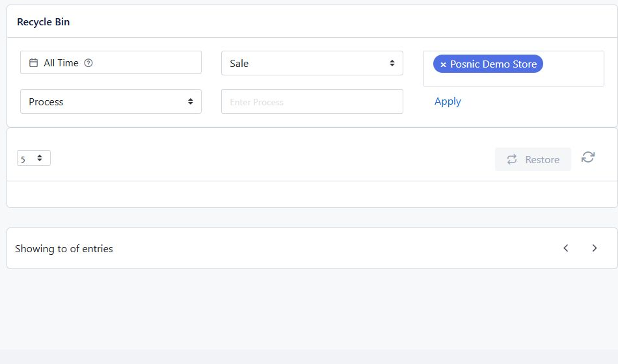Go to the next page of entries
618x364 pixels.
click(x=595, y=248)
